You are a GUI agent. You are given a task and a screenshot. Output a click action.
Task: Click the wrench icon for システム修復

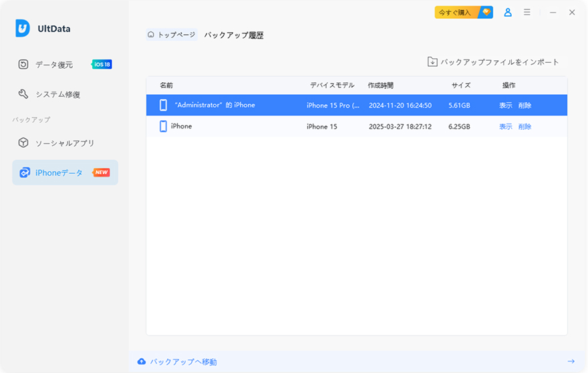tap(23, 94)
